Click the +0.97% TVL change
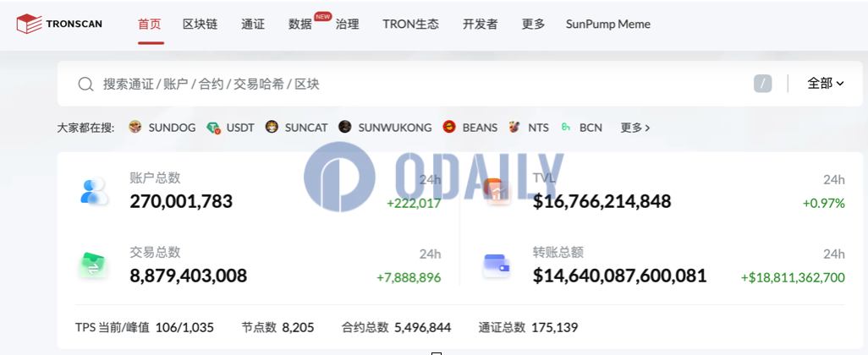This screenshot has width=868, height=355. 824,204
